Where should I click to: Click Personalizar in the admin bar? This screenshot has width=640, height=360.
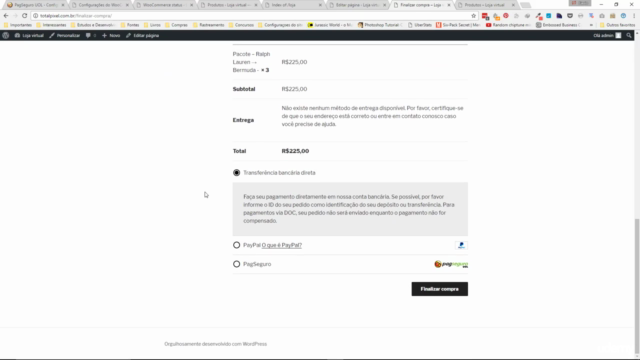pos(64,36)
